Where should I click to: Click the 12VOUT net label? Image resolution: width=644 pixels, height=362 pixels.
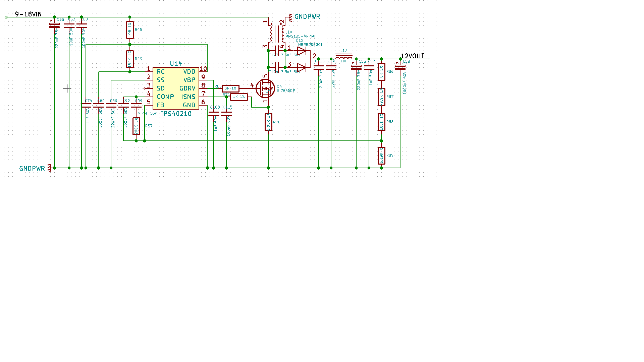(x=412, y=56)
